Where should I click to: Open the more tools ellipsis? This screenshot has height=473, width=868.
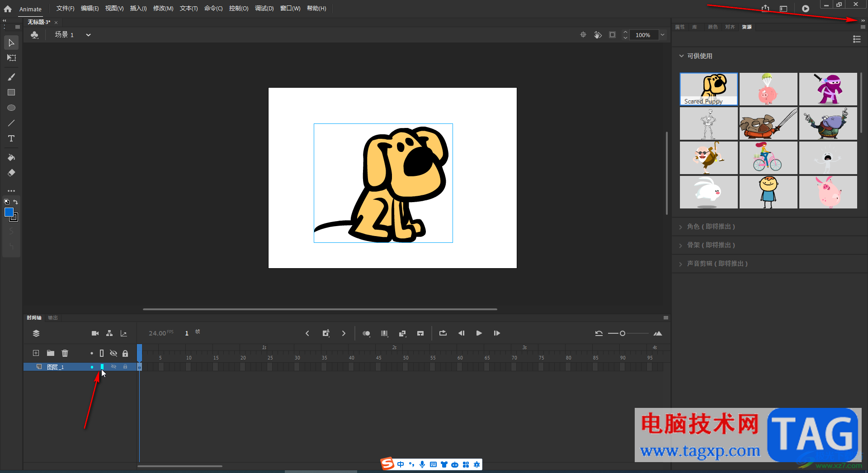coord(11,191)
